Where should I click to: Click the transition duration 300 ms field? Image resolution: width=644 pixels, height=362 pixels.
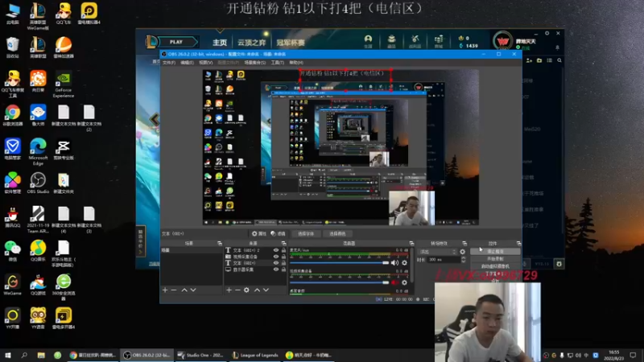[x=444, y=260]
